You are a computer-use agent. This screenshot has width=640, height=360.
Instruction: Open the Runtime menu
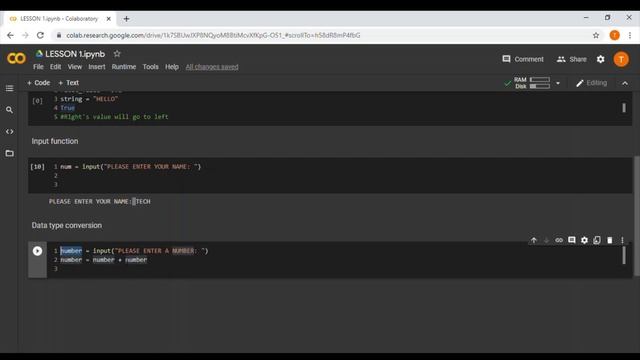[124, 67]
